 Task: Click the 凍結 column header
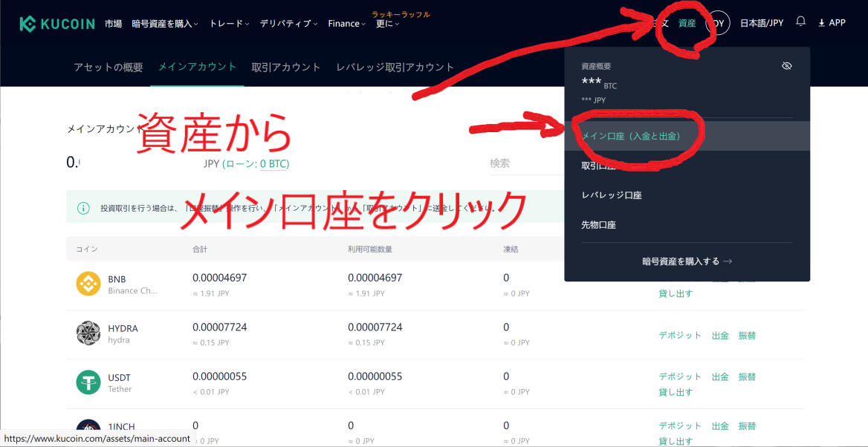[x=511, y=249]
